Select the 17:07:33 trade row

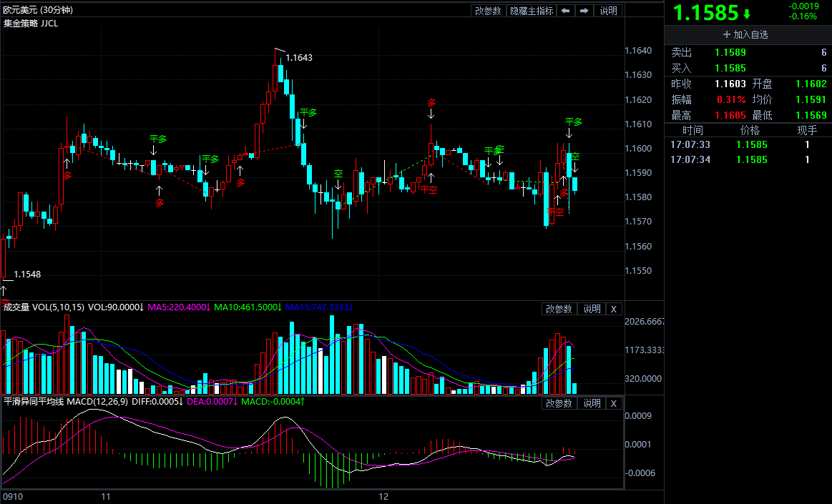748,144
